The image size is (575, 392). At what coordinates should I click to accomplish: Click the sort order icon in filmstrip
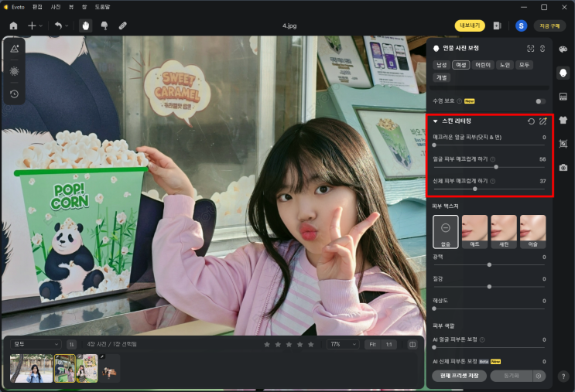[71, 344]
